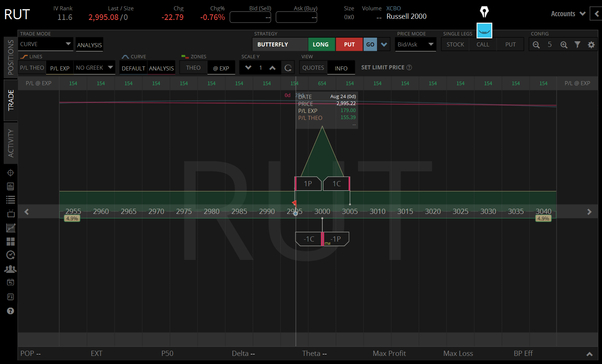The width and height of the screenshot is (602, 364).
Task: Toggle the THEO zones option
Action: pos(193,68)
